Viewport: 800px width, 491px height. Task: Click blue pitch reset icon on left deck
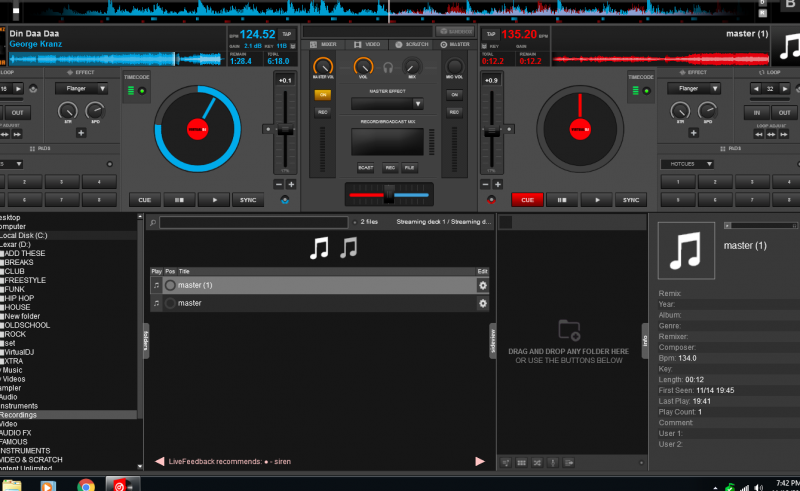point(285,200)
